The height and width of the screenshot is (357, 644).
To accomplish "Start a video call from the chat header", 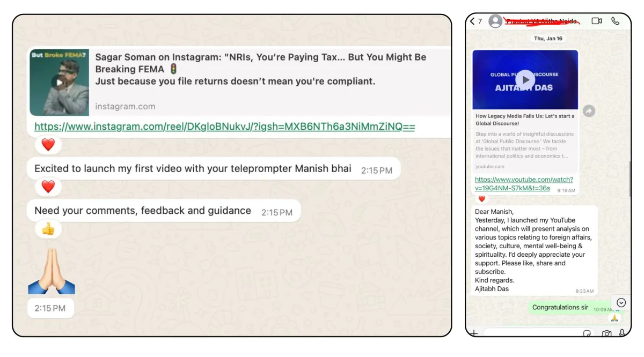I will [597, 21].
